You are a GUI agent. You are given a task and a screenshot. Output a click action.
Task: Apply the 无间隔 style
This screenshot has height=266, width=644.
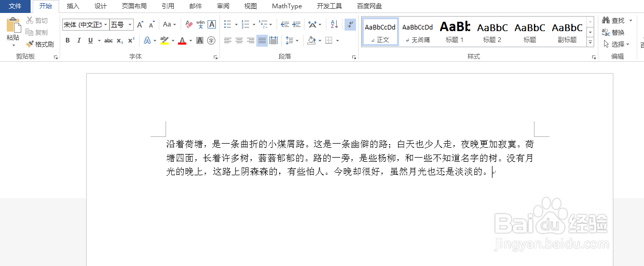pyautogui.click(x=418, y=32)
